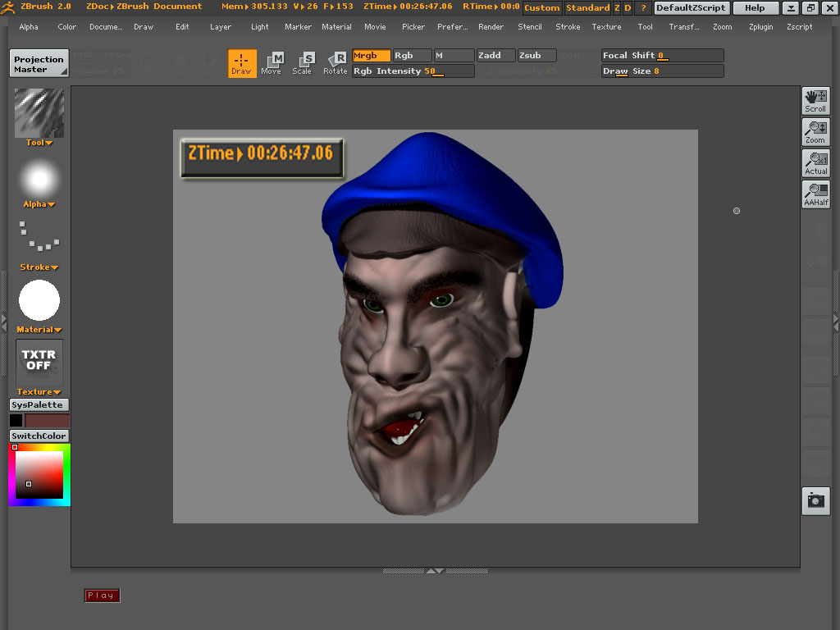Toggle the Z button in title bar
Viewport: 840px width, 630px height.
[617, 7]
